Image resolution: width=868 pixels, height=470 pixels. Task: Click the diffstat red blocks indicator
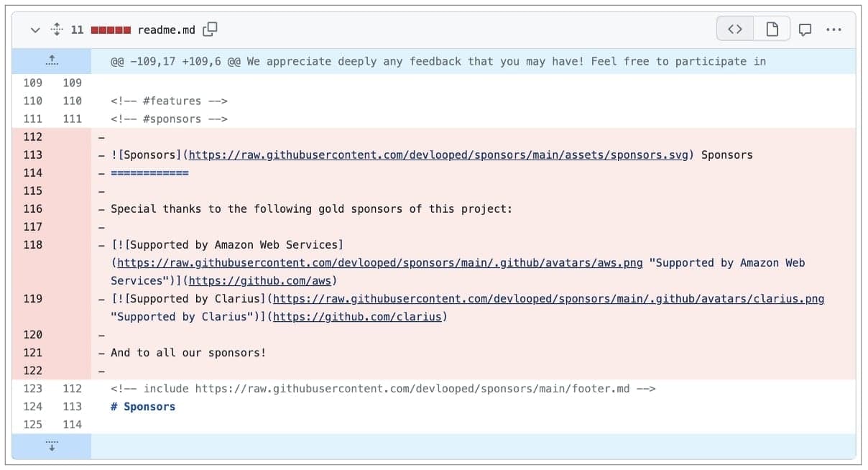111,30
